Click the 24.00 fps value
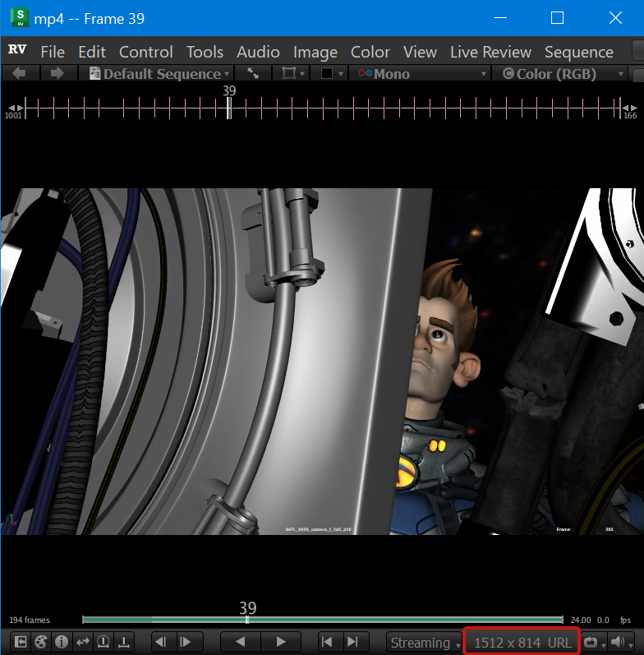 581,620
